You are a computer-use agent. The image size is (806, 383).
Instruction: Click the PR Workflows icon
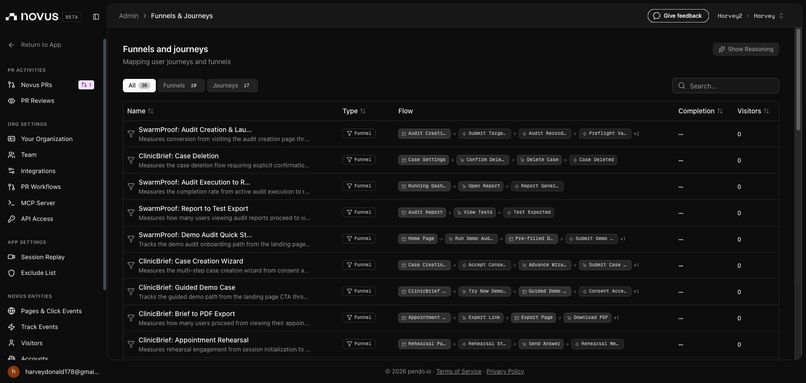[x=11, y=187]
